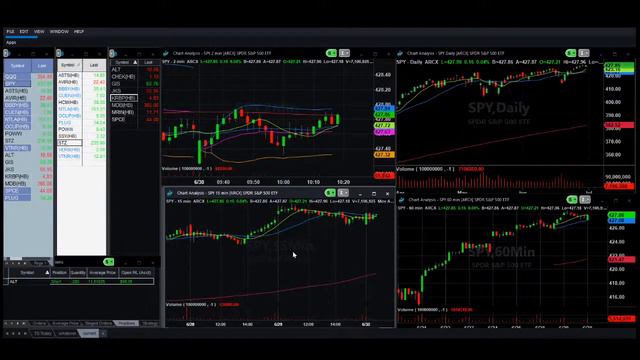Screen dimensions: 640x360
Task: Click the white watchlist window icon
Action: point(60,53)
